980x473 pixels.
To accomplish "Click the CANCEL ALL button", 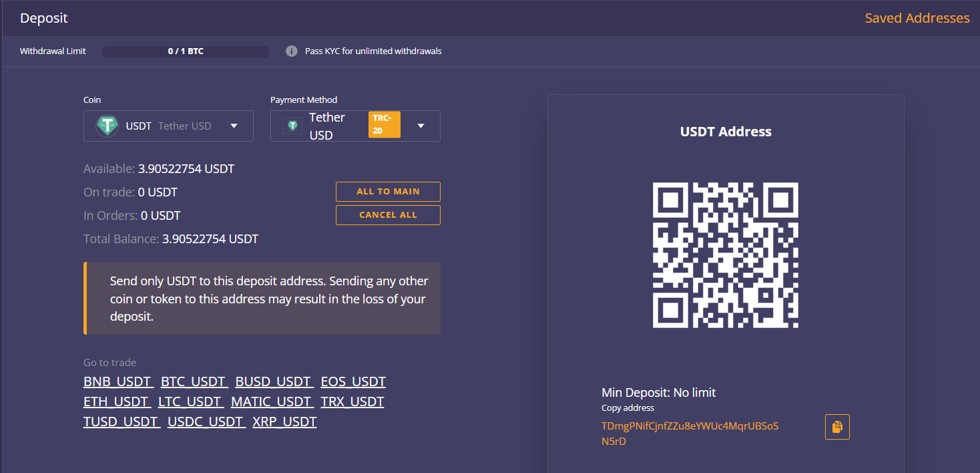I will pos(388,215).
